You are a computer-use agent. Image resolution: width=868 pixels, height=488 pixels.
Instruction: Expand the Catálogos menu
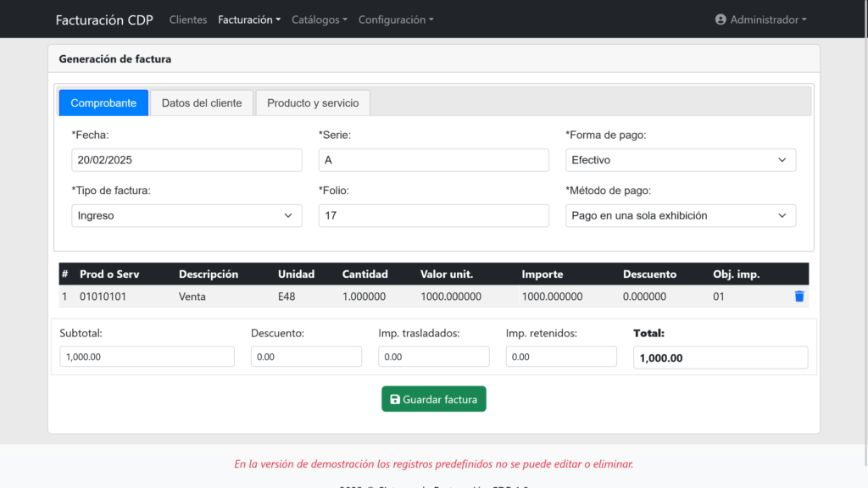point(319,19)
